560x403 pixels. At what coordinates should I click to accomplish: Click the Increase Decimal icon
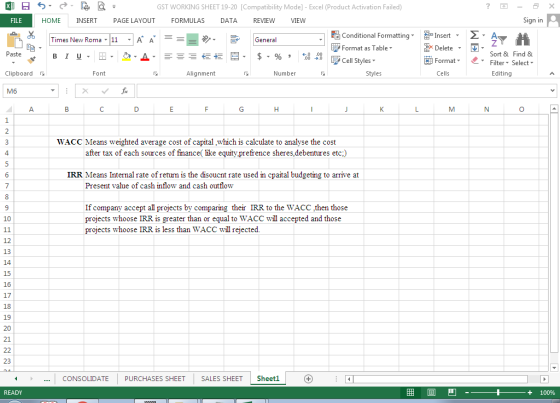[x=306, y=56]
